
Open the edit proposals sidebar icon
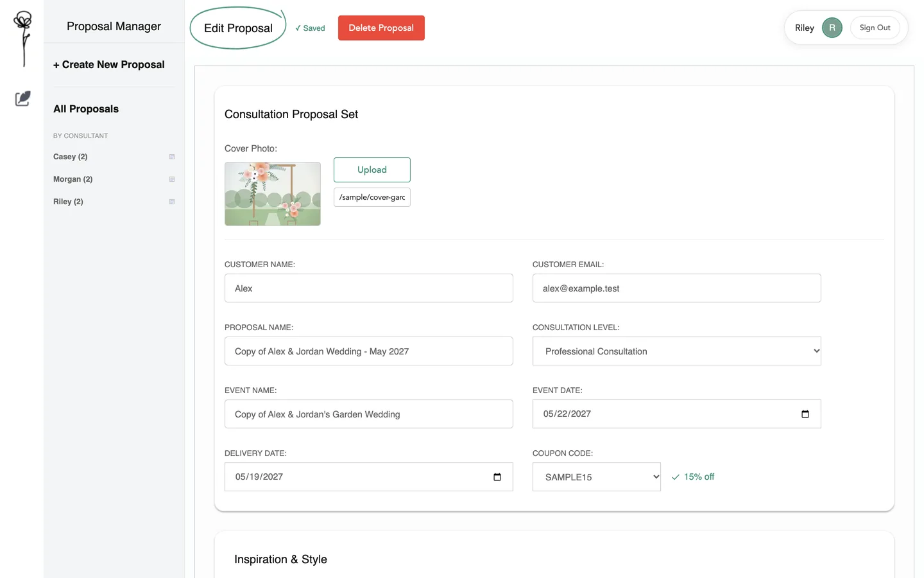click(x=22, y=98)
